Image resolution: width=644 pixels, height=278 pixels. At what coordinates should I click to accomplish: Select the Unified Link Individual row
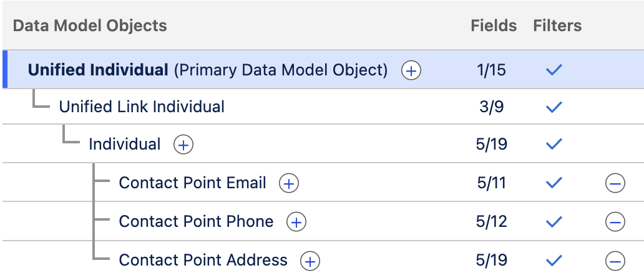(x=142, y=107)
